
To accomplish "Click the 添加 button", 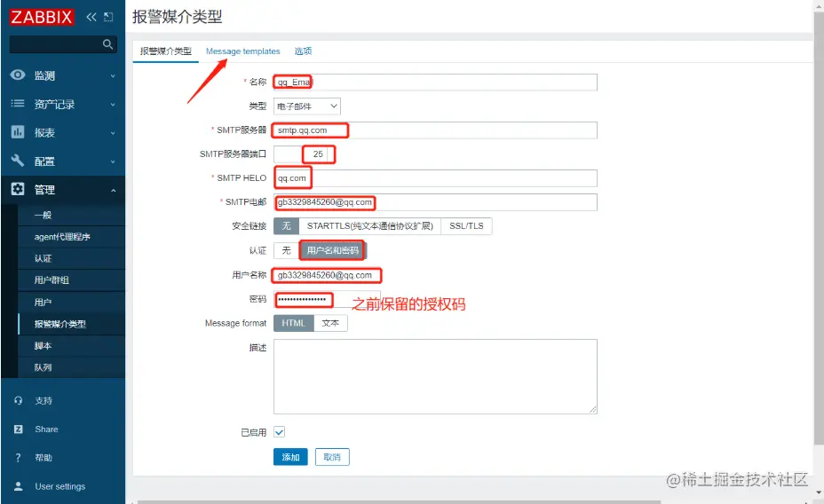I will pos(290,457).
